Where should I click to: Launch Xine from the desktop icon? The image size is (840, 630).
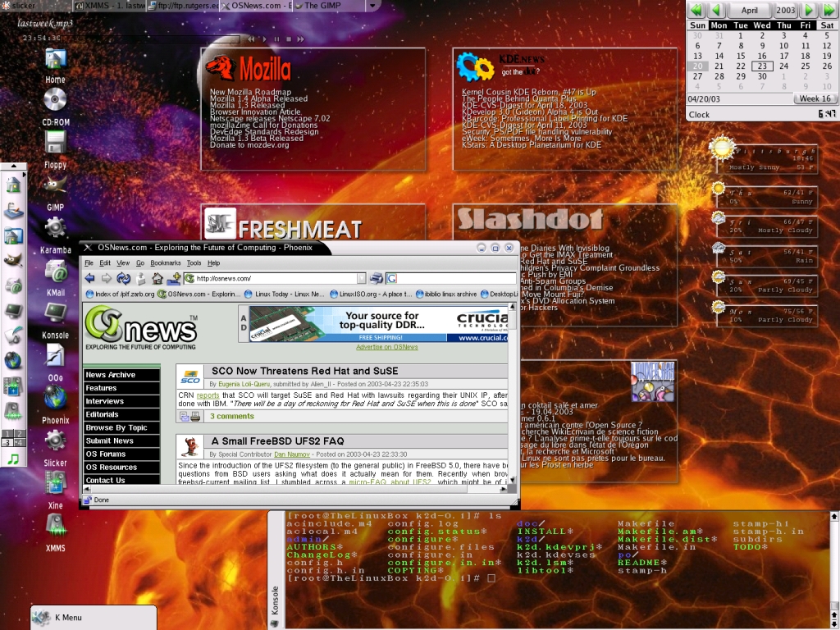[55, 483]
